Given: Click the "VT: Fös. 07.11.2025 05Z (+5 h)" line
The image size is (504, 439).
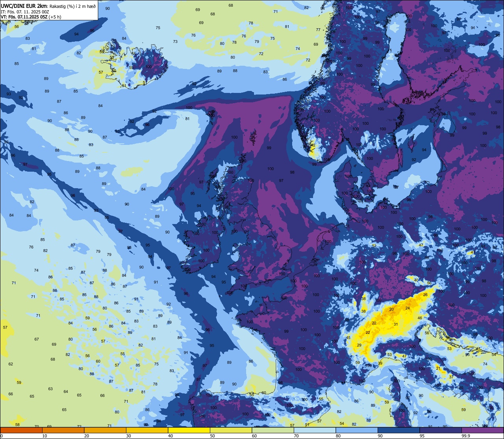Looking at the screenshot, I should click(31, 17).
